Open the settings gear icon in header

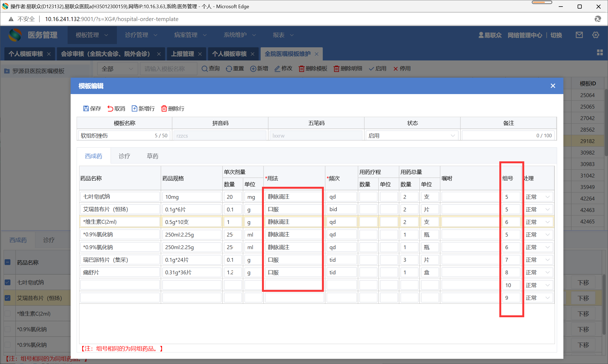click(595, 35)
